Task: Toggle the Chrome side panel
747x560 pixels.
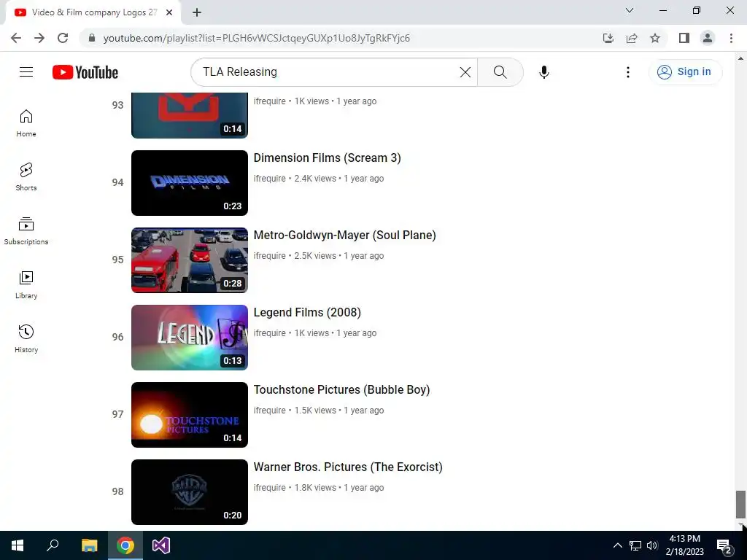Action: pyautogui.click(x=684, y=38)
